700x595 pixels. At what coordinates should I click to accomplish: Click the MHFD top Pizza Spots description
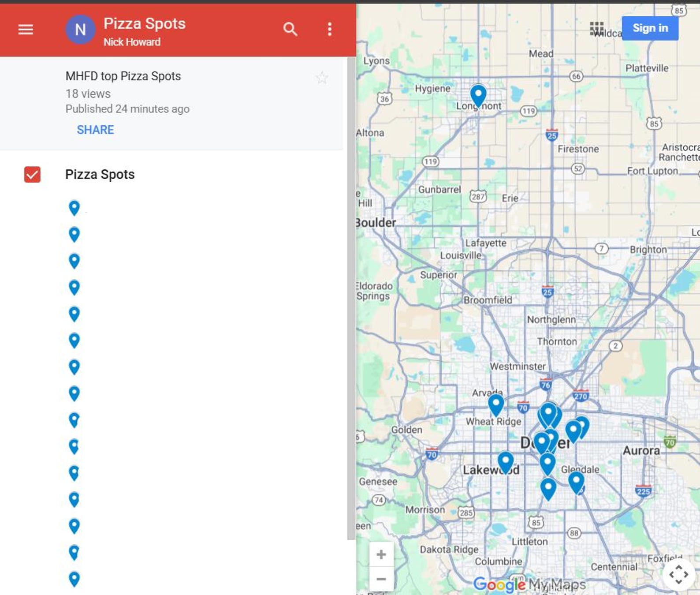pos(123,76)
